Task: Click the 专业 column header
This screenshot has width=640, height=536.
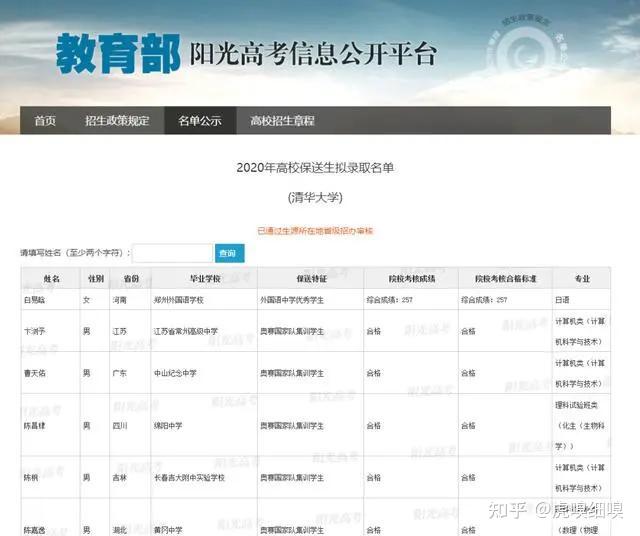Action: [582, 279]
